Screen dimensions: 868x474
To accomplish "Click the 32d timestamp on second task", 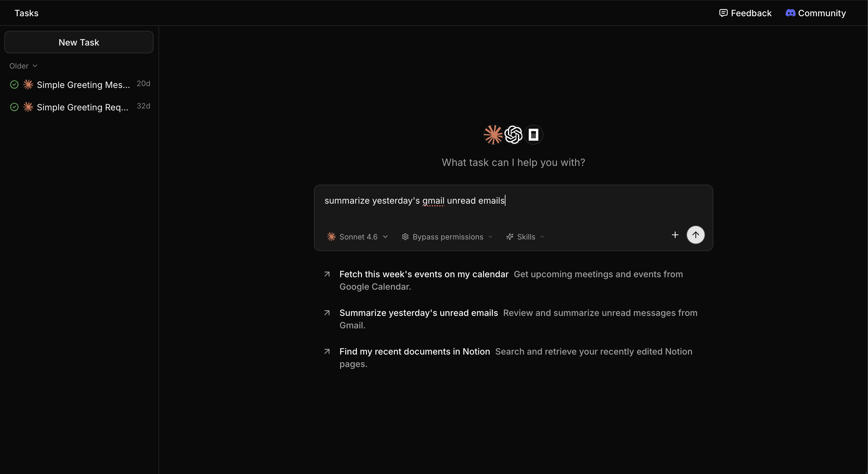I will tap(144, 106).
